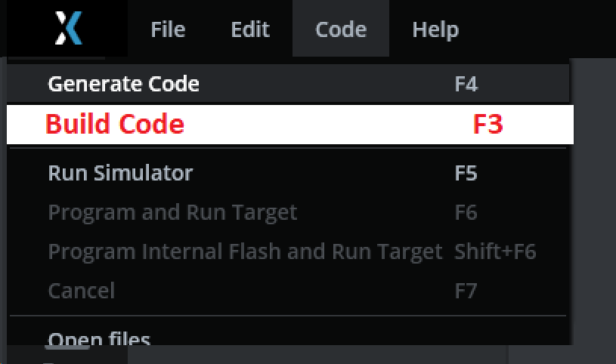This screenshot has height=364, width=616.
Task: Select Generate Code from the menu
Action: click(x=124, y=84)
